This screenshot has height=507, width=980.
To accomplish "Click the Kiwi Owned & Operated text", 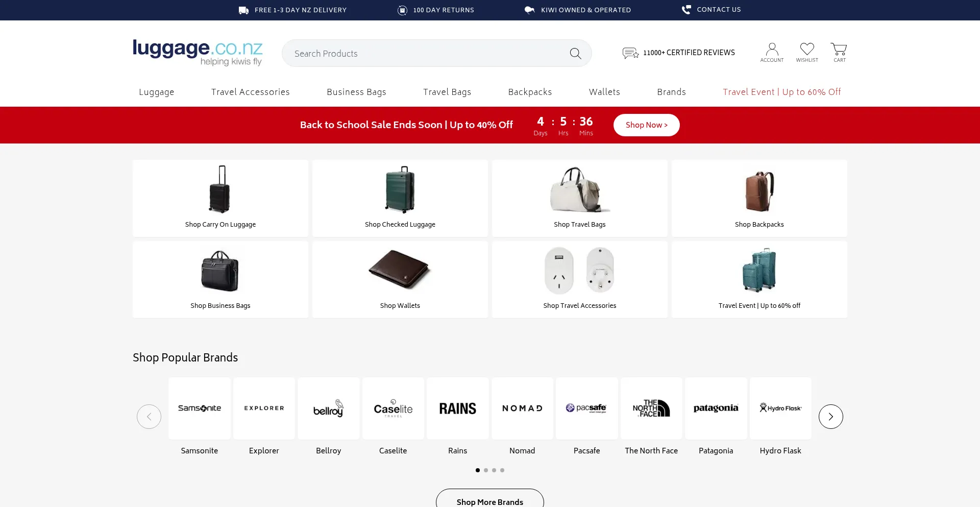I will coord(586,10).
